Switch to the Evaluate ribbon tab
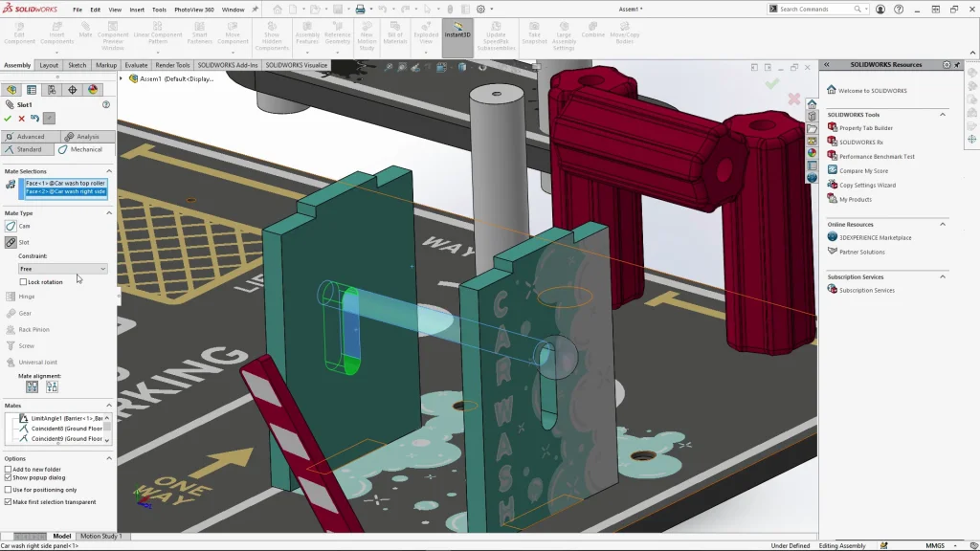The image size is (980, 551). pos(137,65)
